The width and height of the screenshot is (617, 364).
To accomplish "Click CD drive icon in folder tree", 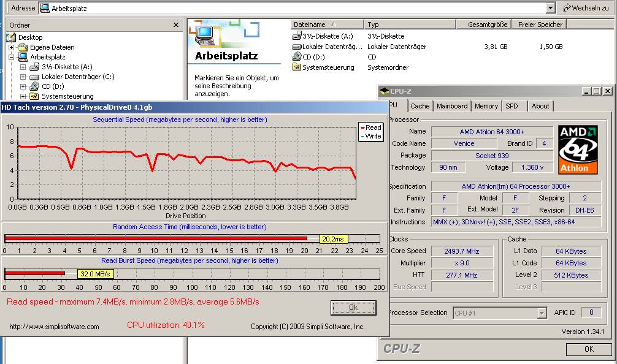I will pyautogui.click(x=34, y=86).
